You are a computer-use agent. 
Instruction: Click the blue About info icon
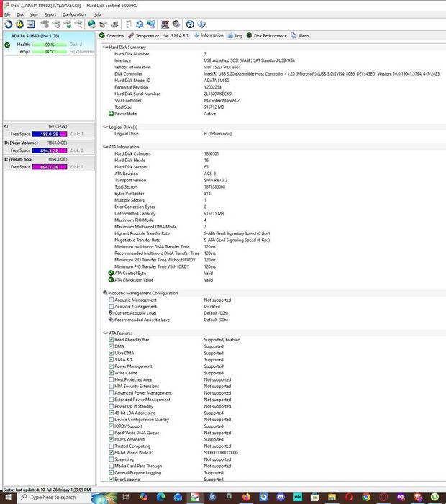201,24
